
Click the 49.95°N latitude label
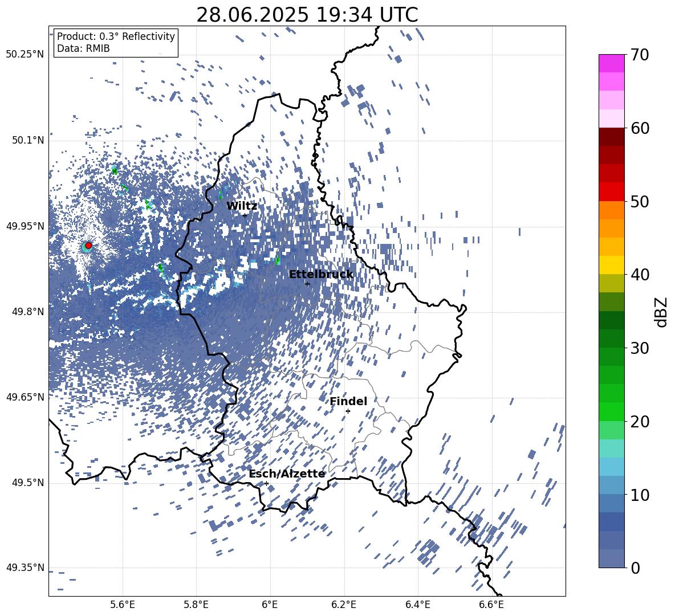pos(25,226)
